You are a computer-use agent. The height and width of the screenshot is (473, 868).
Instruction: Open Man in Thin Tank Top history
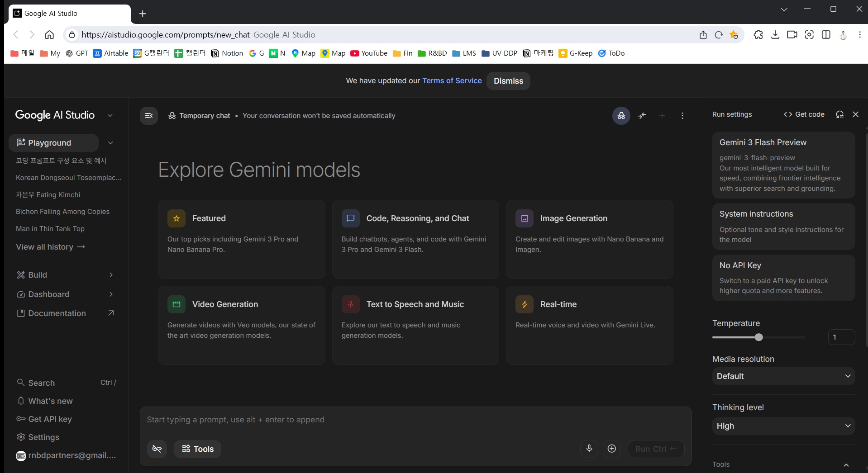(x=50, y=229)
